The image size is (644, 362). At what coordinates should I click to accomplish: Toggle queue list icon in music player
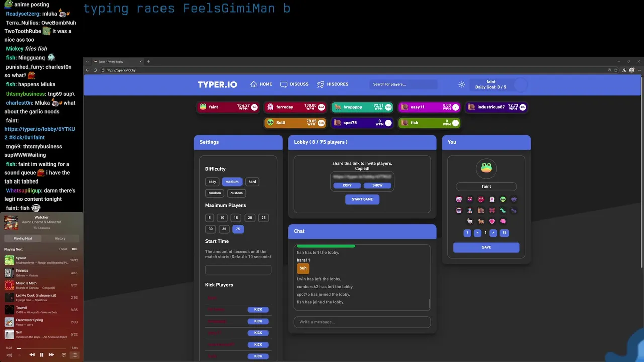coord(74,355)
